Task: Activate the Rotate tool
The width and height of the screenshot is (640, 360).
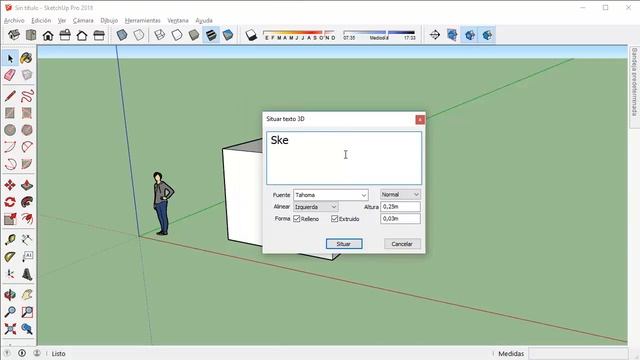Action: [10, 202]
